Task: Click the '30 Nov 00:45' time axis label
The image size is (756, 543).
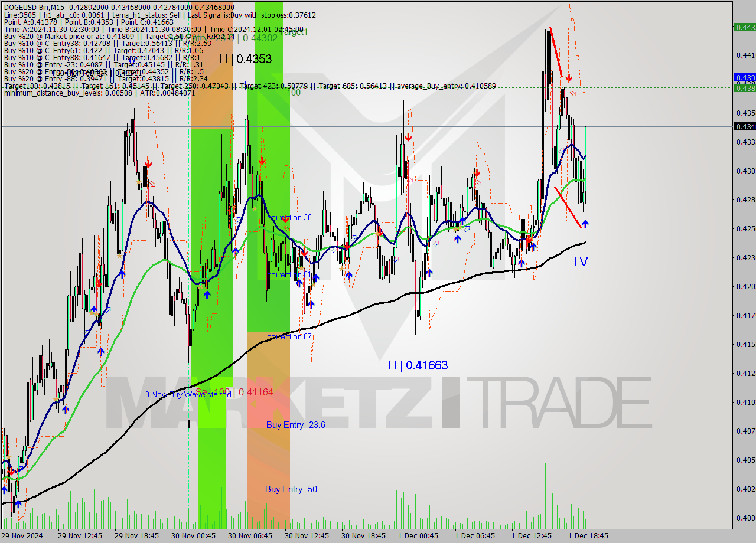Action: click(x=193, y=536)
